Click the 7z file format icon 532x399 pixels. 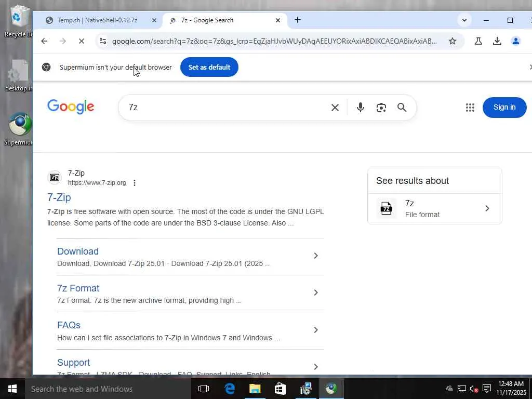386,208
